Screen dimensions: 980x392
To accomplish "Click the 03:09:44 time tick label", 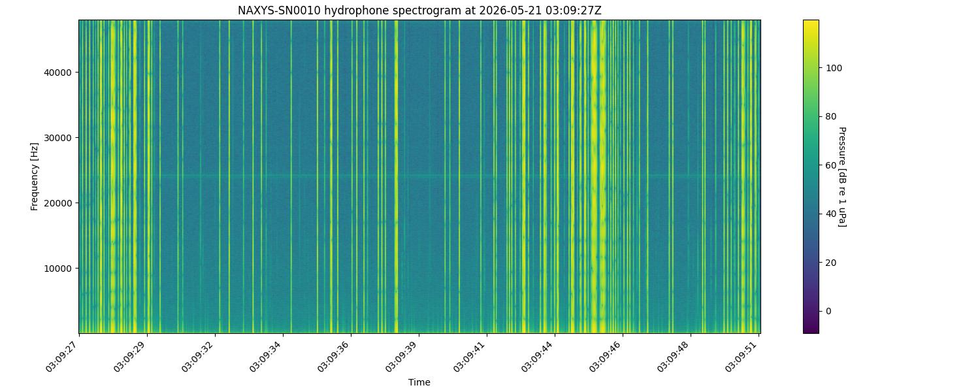I will (x=539, y=355).
